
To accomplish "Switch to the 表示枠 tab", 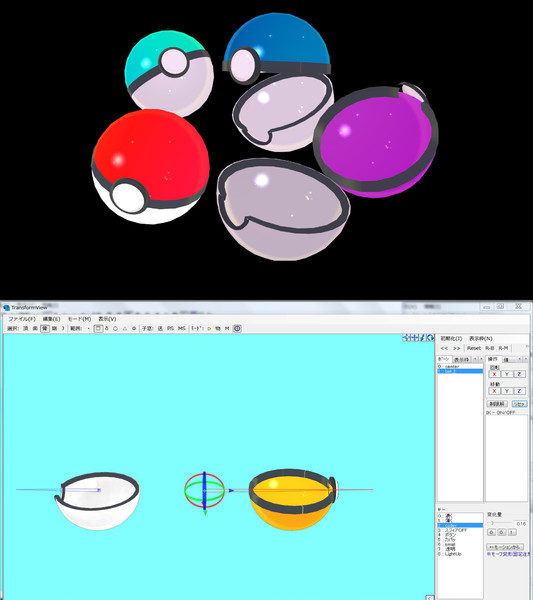I will 461,360.
